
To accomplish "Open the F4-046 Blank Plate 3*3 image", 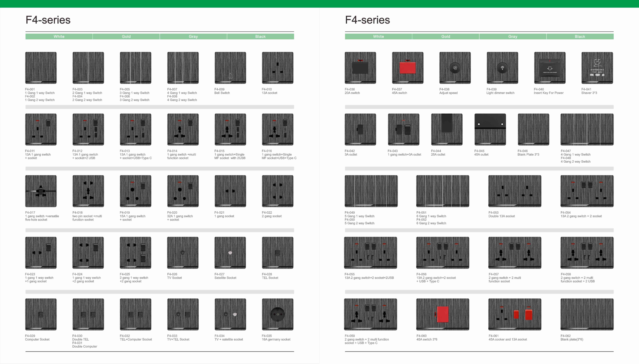I will (x=533, y=130).
